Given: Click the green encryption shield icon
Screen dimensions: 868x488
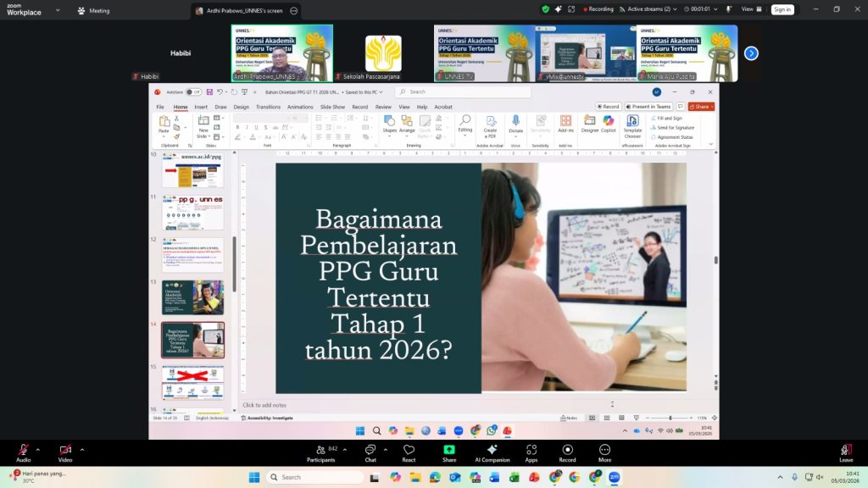Looking at the screenshot, I should (x=545, y=9).
